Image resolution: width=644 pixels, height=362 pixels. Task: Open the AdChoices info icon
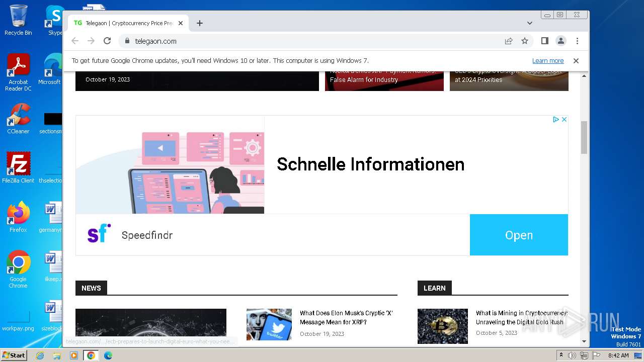556,120
